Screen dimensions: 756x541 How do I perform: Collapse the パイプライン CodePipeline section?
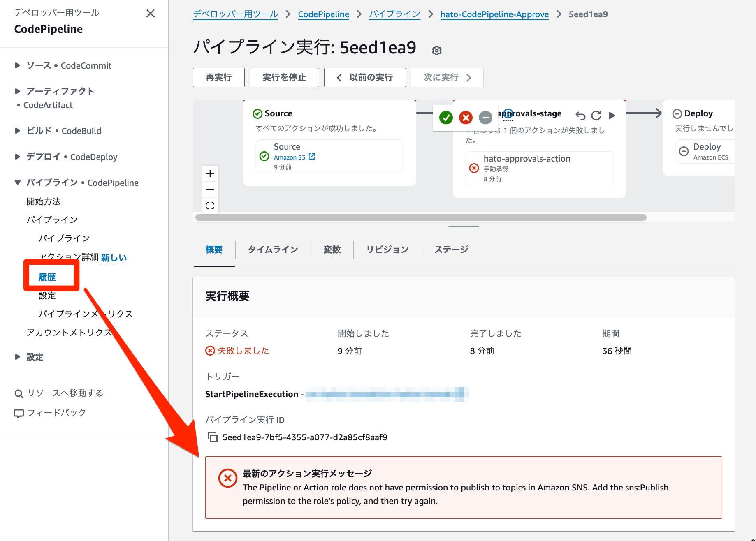(x=17, y=183)
